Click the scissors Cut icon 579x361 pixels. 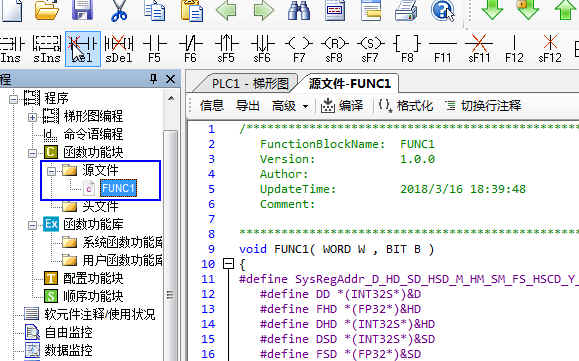(x=119, y=10)
